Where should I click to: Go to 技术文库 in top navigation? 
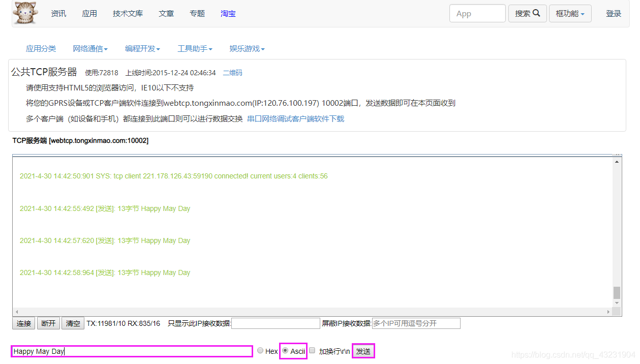point(128,14)
